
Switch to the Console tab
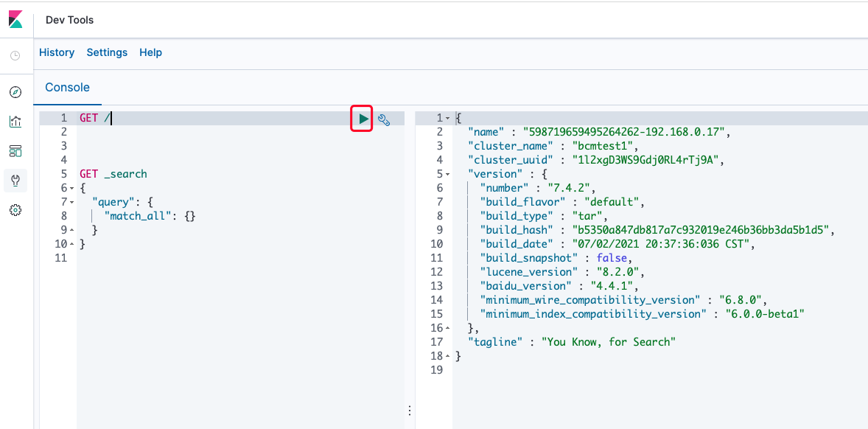[x=68, y=88]
